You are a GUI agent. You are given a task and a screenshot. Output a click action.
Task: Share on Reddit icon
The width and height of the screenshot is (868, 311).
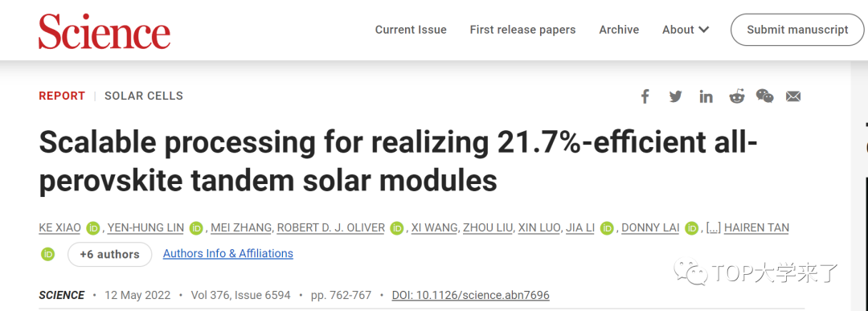point(737,97)
